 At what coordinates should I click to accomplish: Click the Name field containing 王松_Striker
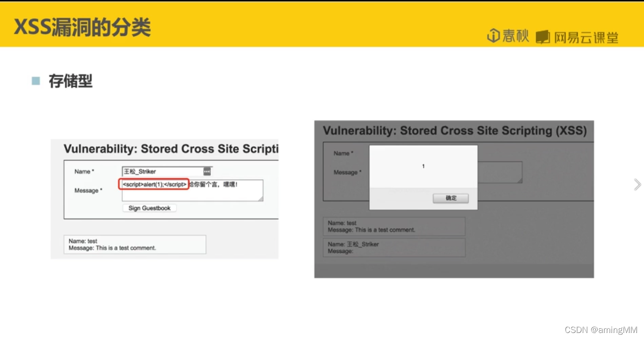167,172
